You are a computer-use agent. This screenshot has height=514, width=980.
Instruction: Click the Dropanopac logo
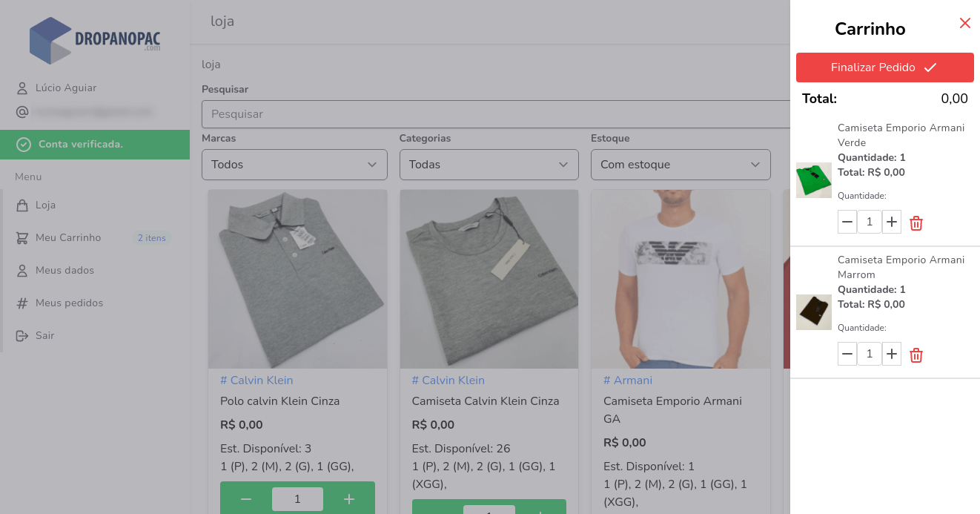(x=95, y=40)
